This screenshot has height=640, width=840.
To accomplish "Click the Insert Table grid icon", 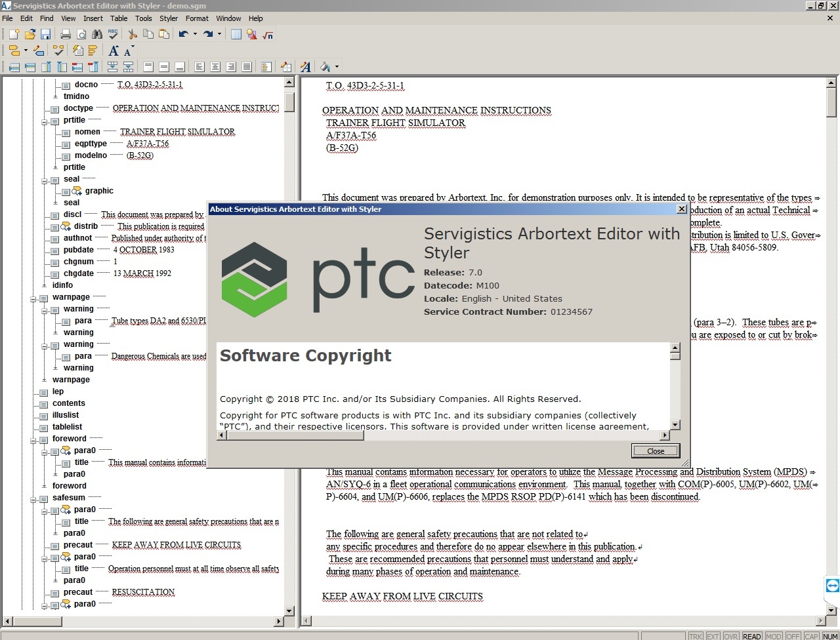I will (236, 34).
